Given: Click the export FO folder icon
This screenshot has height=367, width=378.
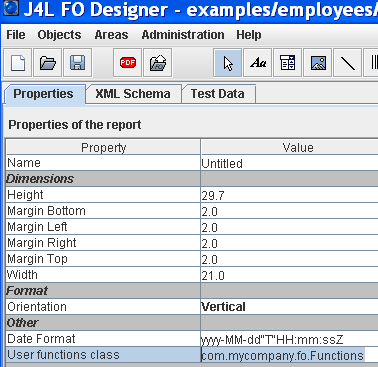Looking at the screenshot, I should [158, 63].
